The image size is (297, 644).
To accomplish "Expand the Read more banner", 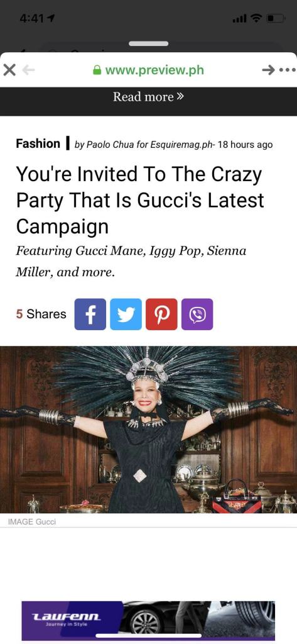I will (x=148, y=97).
